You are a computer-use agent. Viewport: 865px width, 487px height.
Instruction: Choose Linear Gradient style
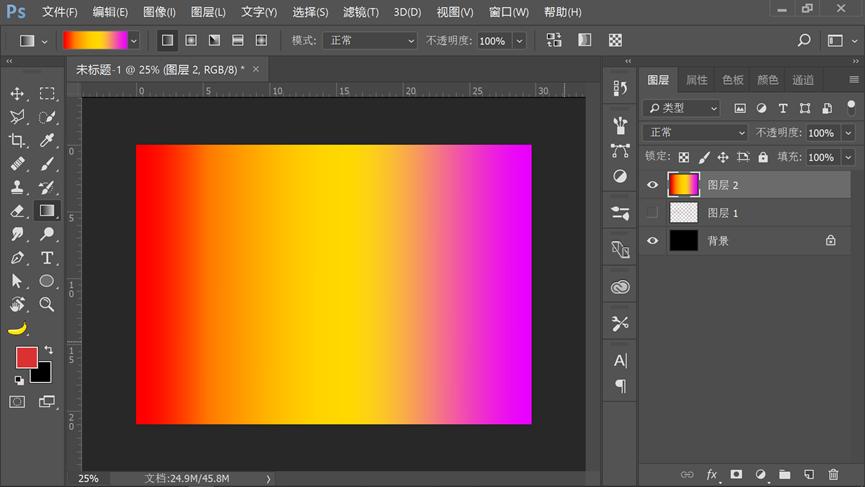(x=167, y=40)
